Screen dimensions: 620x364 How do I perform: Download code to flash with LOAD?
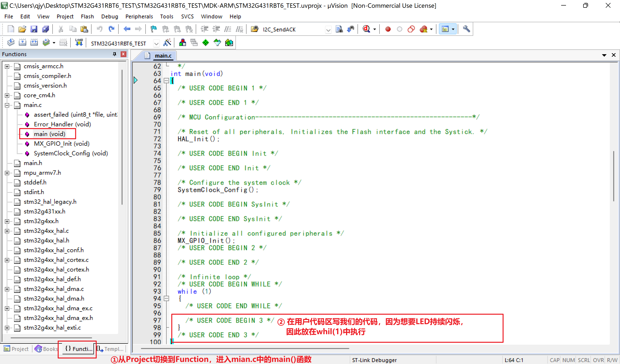(x=79, y=43)
